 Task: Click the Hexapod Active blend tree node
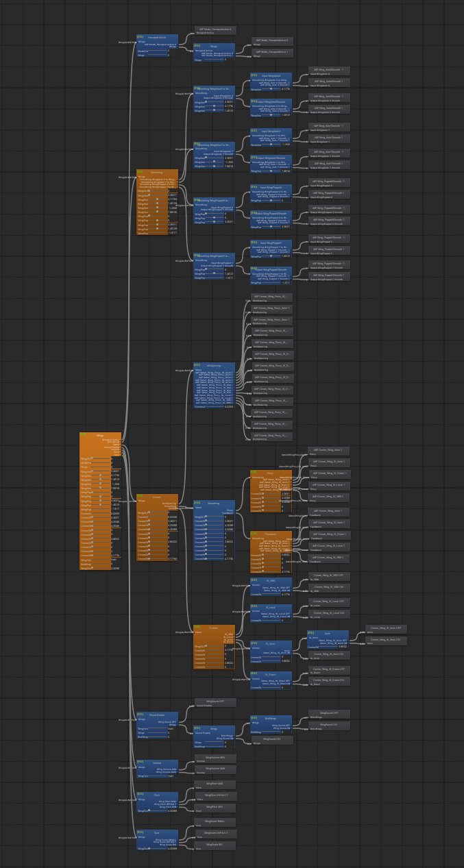point(157,37)
